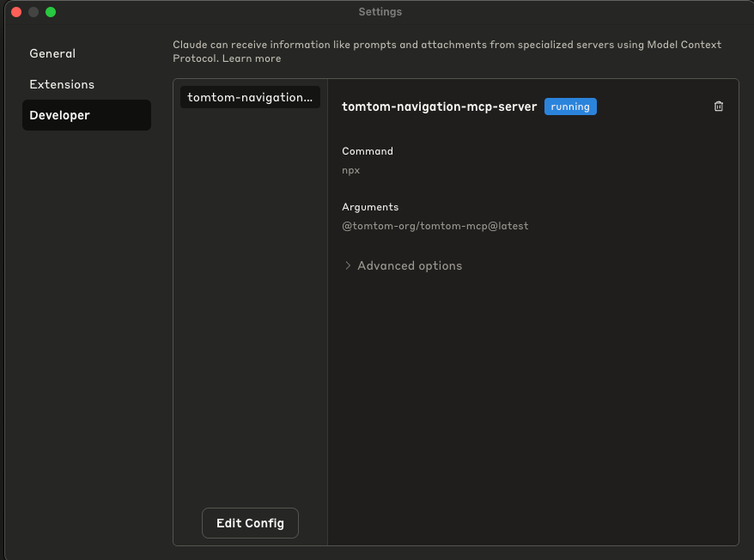
Task: Maximize the Settings window with green button
Action: 51,12
